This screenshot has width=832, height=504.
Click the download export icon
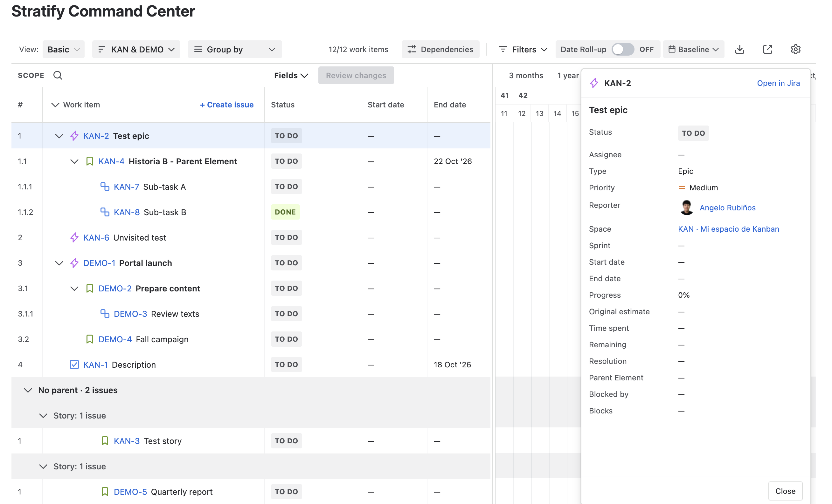click(x=739, y=49)
